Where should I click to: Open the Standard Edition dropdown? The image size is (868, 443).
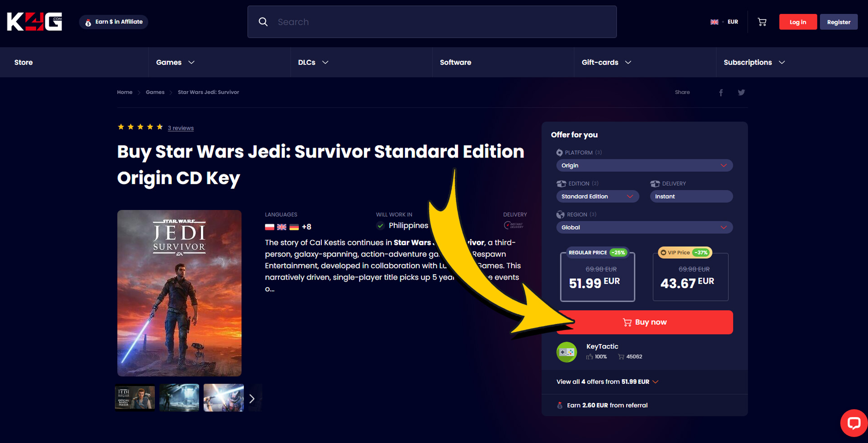point(597,196)
